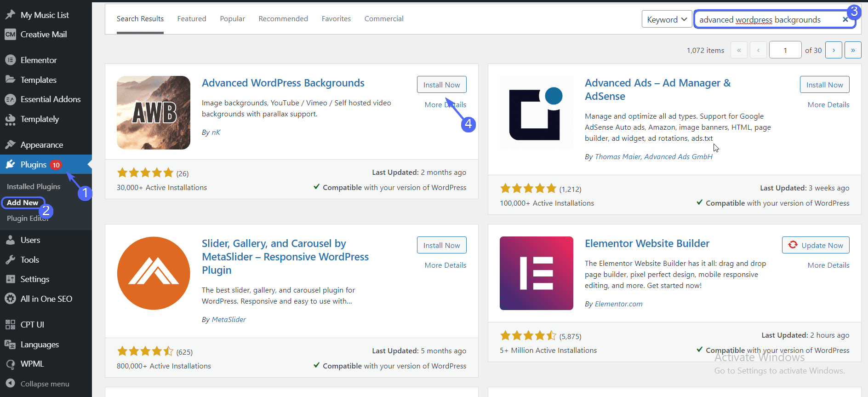This screenshot has height=397, width=868.
Task: Open the MetaSlider author link
Action: click(228, 320)
